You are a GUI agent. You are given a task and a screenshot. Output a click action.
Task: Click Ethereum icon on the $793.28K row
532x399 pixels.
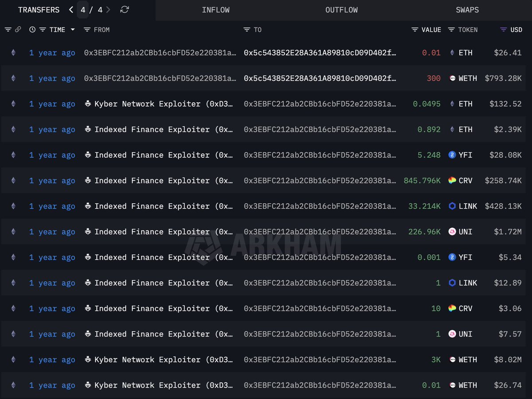pos(13,78)
